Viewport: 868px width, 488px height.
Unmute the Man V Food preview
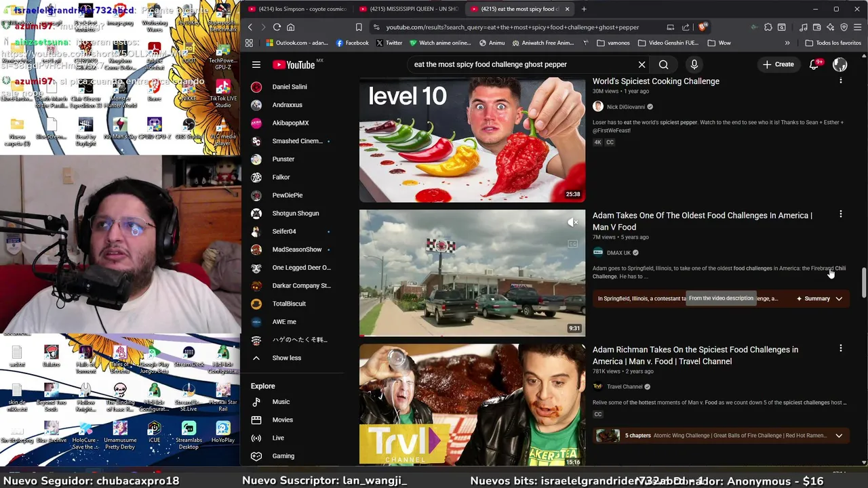(x=573, y=222)
